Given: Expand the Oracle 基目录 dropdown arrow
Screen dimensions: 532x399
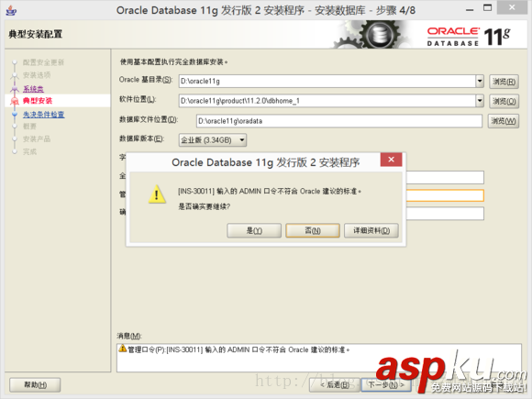Looking at the screenshot, I should pos(480,81).
